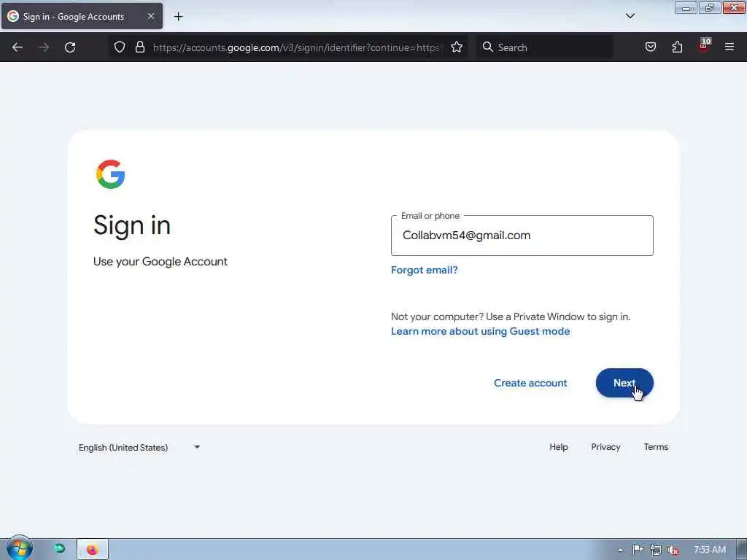Image resolution: width=747 pixels, height=560 pixels.
Task: Open the network tray icon
Action: coord(656,550)
